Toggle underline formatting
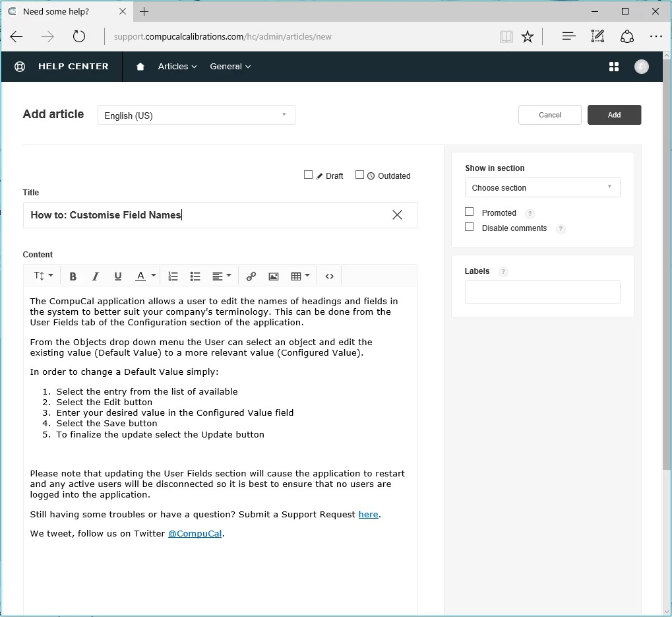Viewport: 672px width, 617px height. 118,276
